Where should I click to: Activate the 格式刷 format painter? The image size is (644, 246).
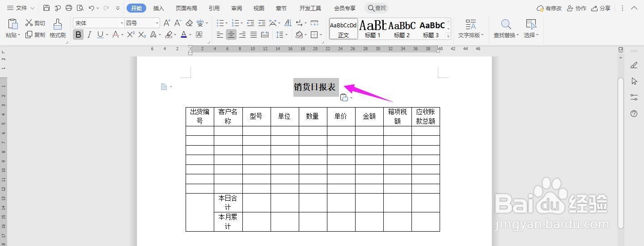57,28
